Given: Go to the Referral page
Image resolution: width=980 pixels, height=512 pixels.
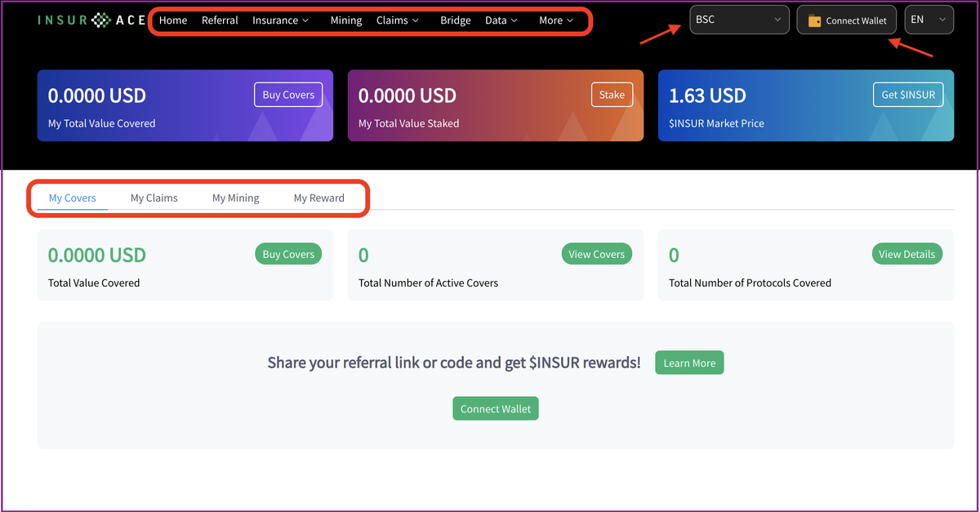Looking at the screenshot, I should click(x=220, y=20).
